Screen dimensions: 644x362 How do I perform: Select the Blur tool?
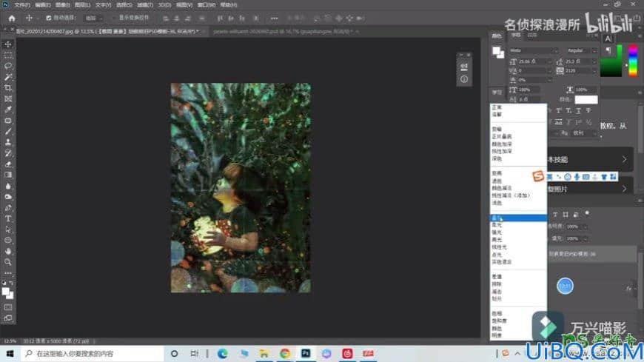tap(8, 186)
